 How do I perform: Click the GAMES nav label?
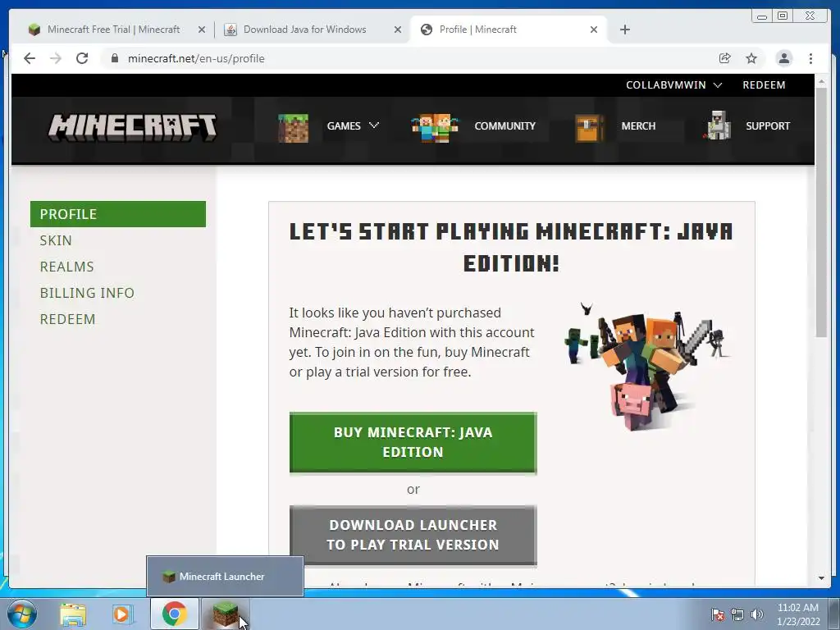point(344,126)
